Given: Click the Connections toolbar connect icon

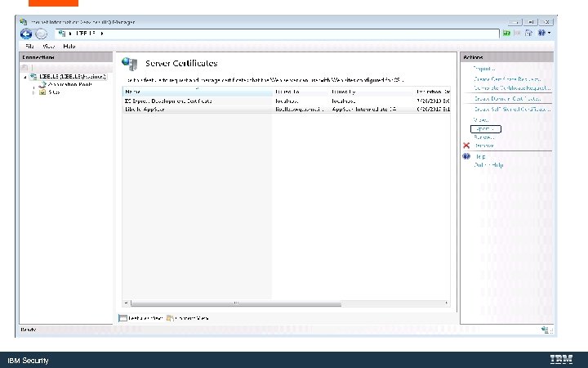Looking at the screenshot, I should [x=24, y=68].
